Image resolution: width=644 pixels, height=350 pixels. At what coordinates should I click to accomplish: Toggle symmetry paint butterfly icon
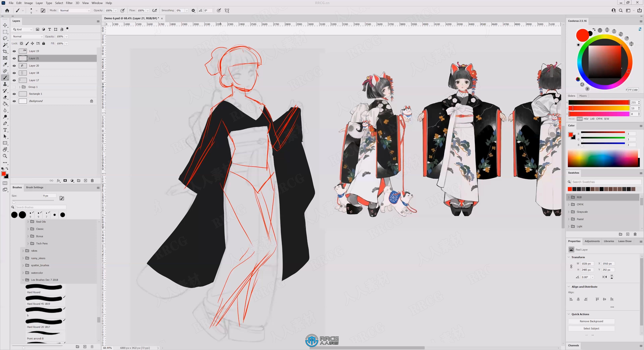[x=227, y=11]
